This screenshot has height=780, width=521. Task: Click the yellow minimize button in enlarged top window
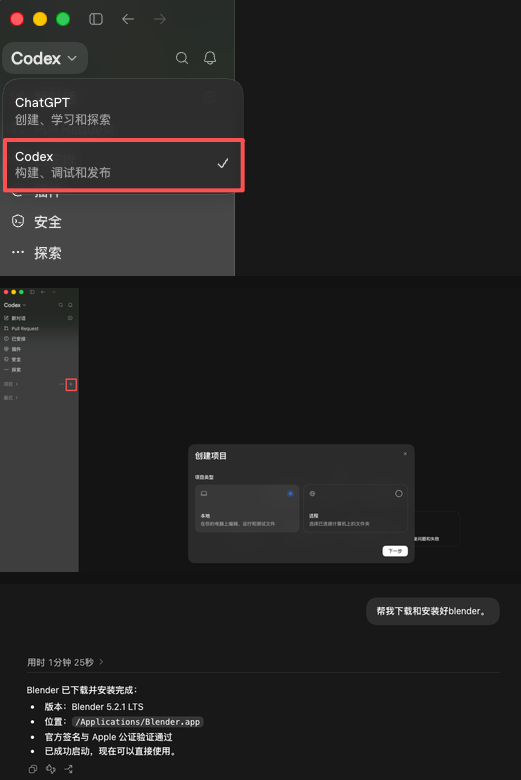pos(40,19)
